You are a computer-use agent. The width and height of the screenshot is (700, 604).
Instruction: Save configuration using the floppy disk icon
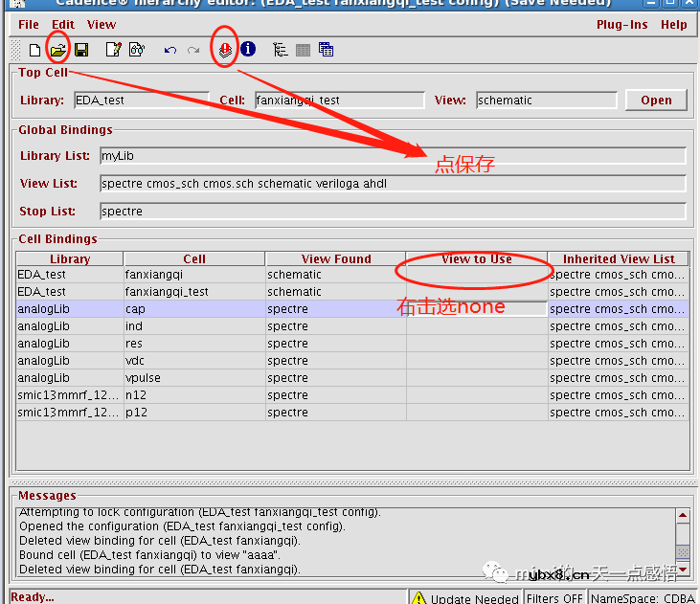pos(81,50)
